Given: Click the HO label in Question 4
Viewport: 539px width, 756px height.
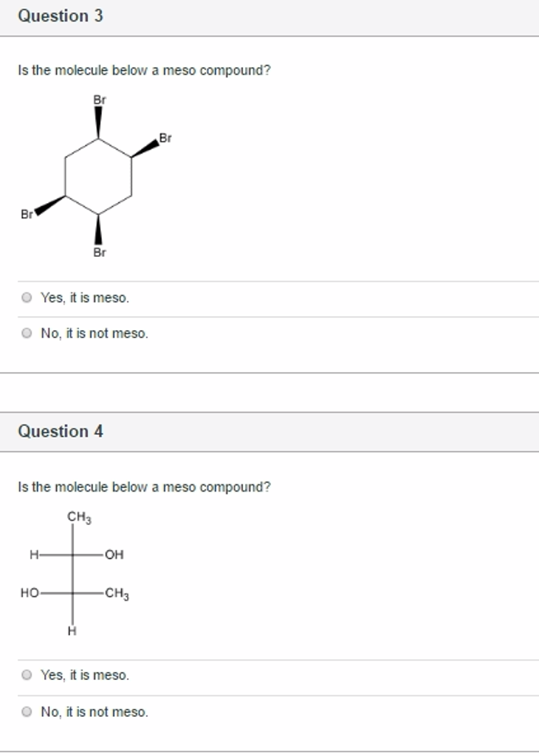Looking at the screenshot, I should (x=31, y=592).
